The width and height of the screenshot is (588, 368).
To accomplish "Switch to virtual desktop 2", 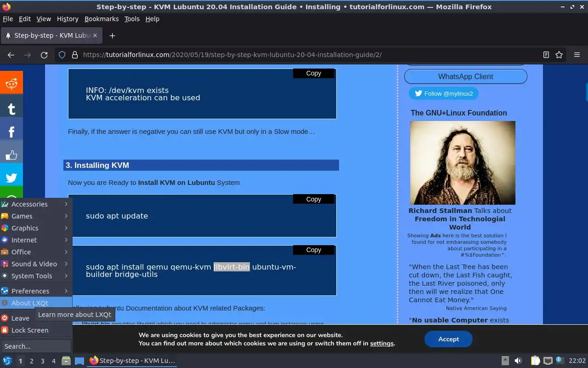I will coord(31,361).
